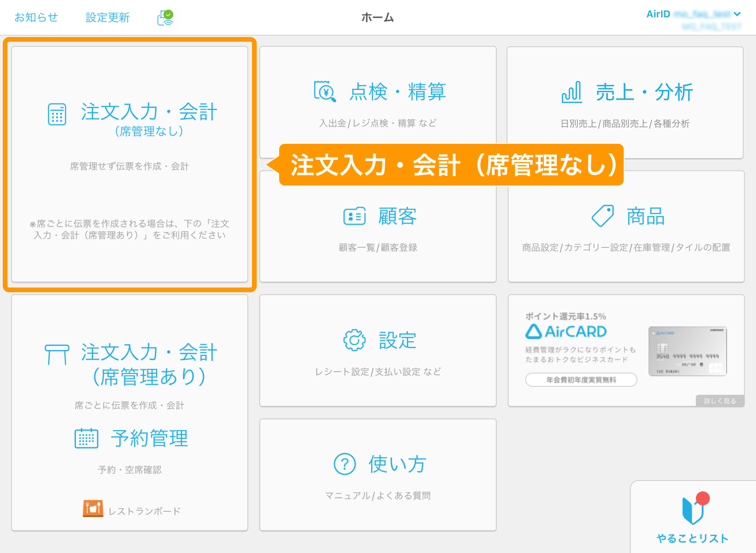Click 席ごとに伝票を作成・会計 description
Image resolution: width=756 pixels, height=553 pixels.
[x=130, y=405]
